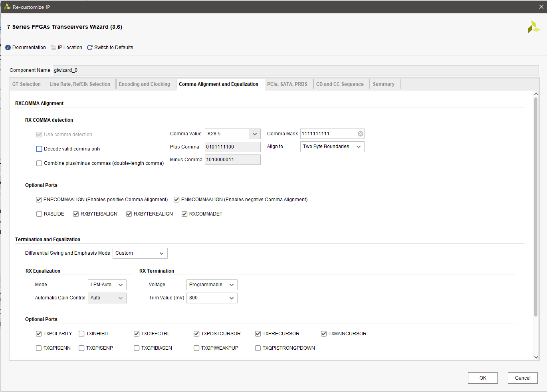Screen dimensions: 547x392
Task: Uncheck ENMCOMMAALIGN checkbox
Action: (x=176, y=200)
